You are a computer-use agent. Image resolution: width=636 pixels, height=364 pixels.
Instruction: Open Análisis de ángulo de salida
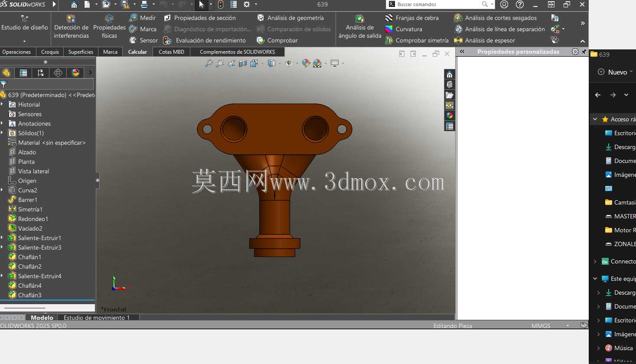pos(360,27)
